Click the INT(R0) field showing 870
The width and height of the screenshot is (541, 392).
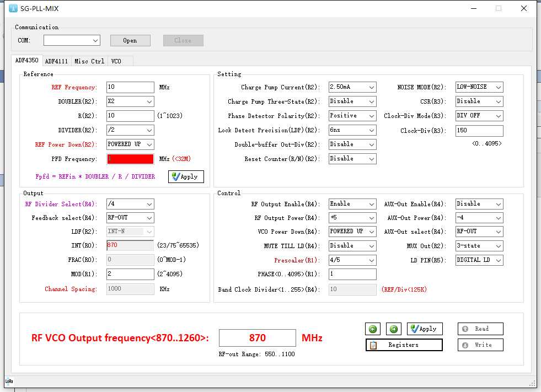pyautogui.click(x=130, y=245)
